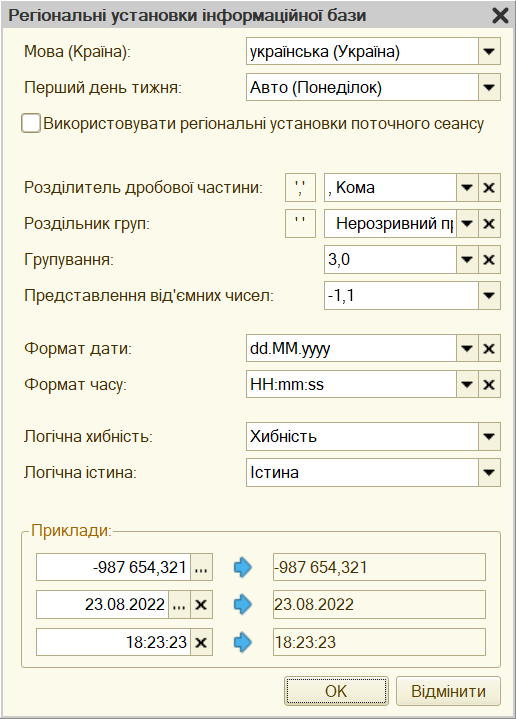Viewport: 516px width, 719px height.
Task: Clear the group separator value
Action: pyautogui.click(x=489, y=224)
